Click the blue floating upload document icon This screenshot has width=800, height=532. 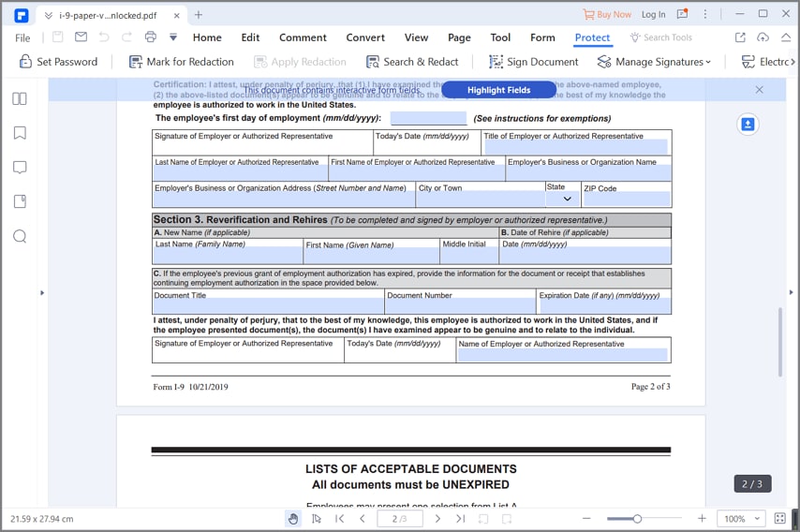click(748, 125)
